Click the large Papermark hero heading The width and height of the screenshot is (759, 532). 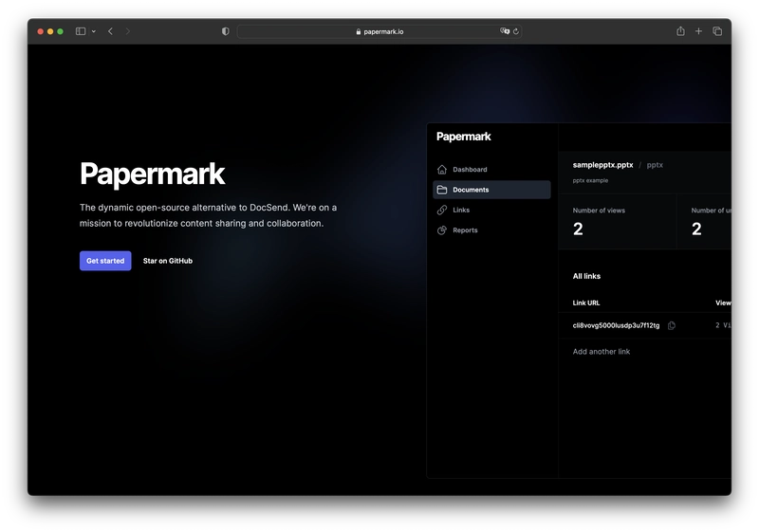(x=153, y=174)
